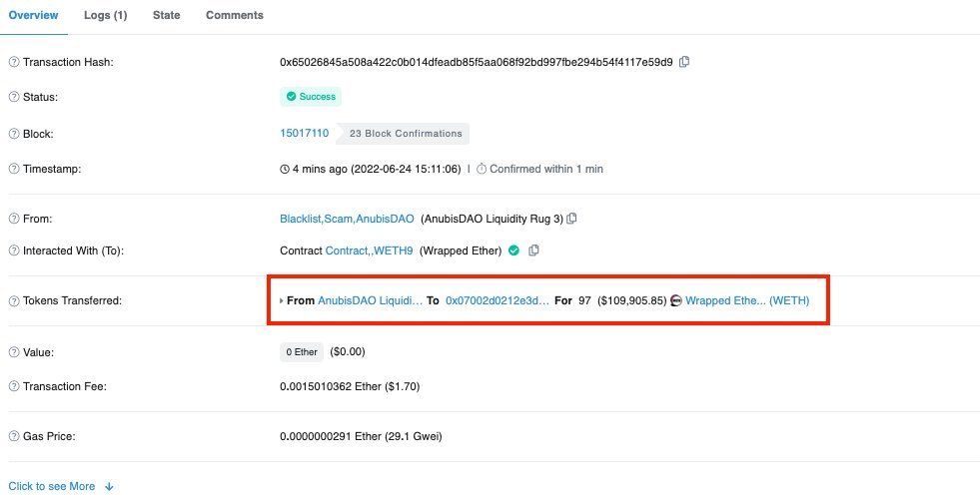Click the transferred amount 97
This screenshot has width=980, height=502.
[x=584, y=300]
